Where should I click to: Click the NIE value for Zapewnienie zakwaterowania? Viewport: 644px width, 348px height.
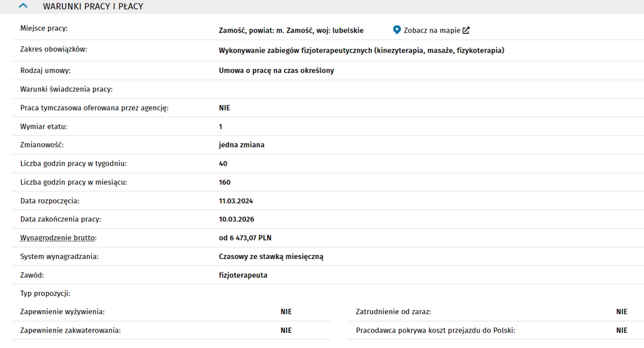[286, 330]
